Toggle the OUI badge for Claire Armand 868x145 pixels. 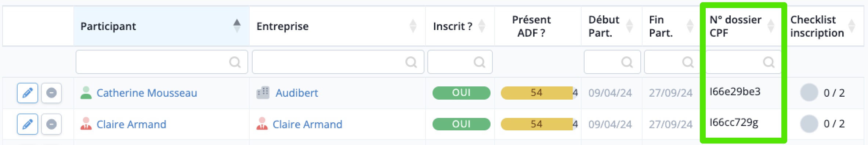pyautogui.click(x=461, y=124)
